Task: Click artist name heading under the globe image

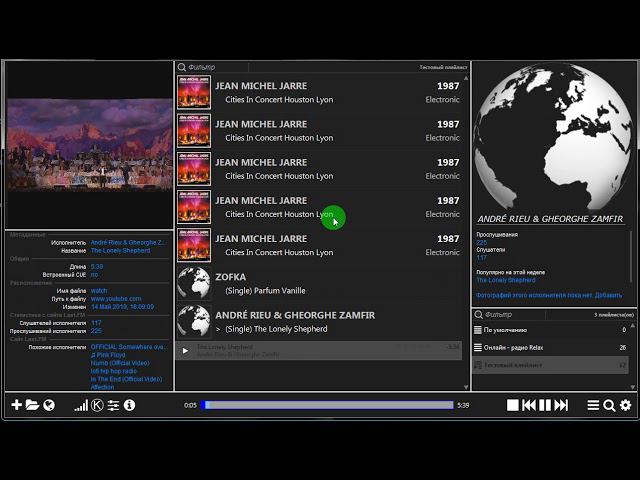Action: coord(550,219)
